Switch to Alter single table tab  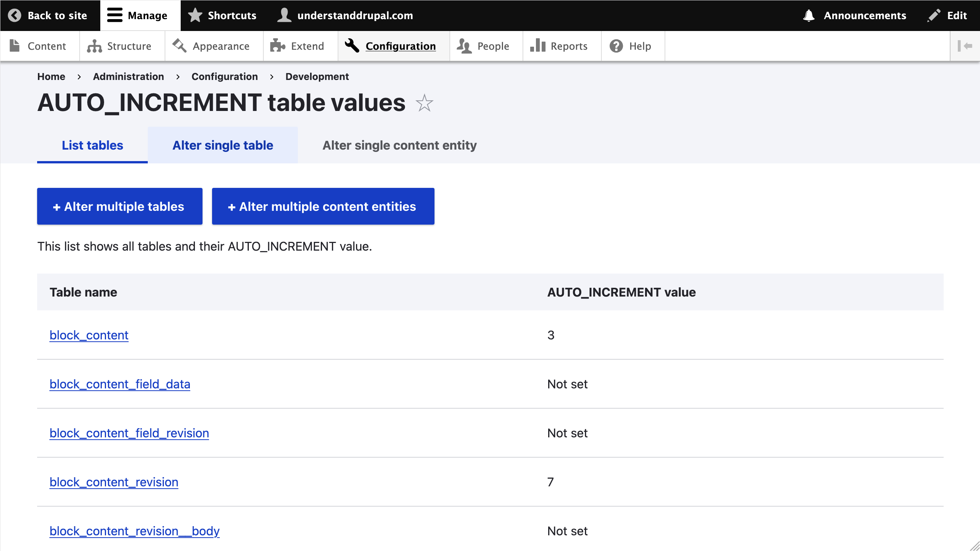(x=223, y=145)
